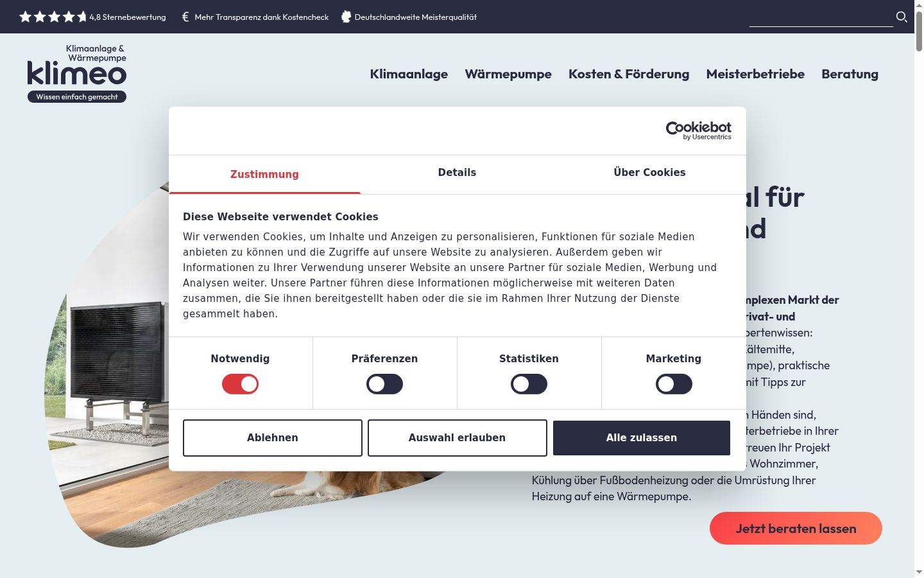Click the star rating icons

click(53, 17)
